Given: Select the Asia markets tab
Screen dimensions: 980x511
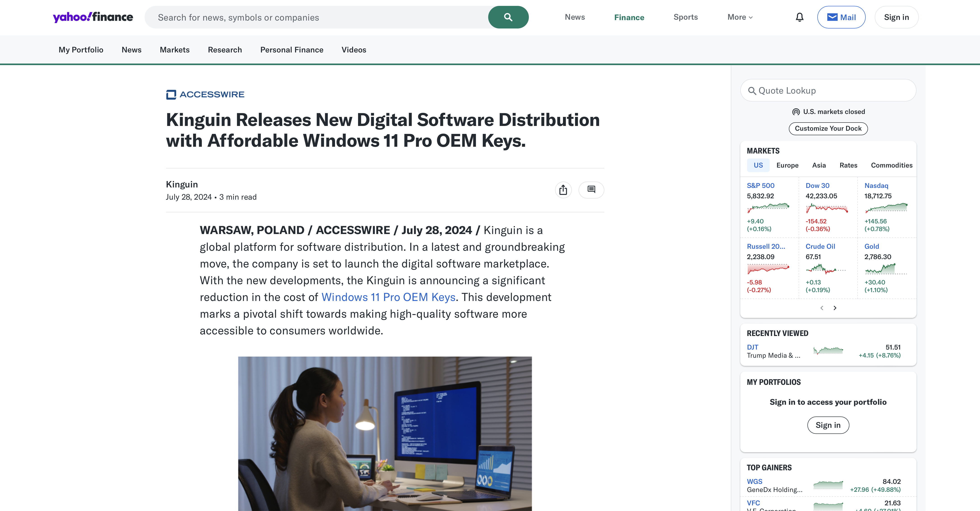Looking at the screenshot, I should tap(819, 165).
